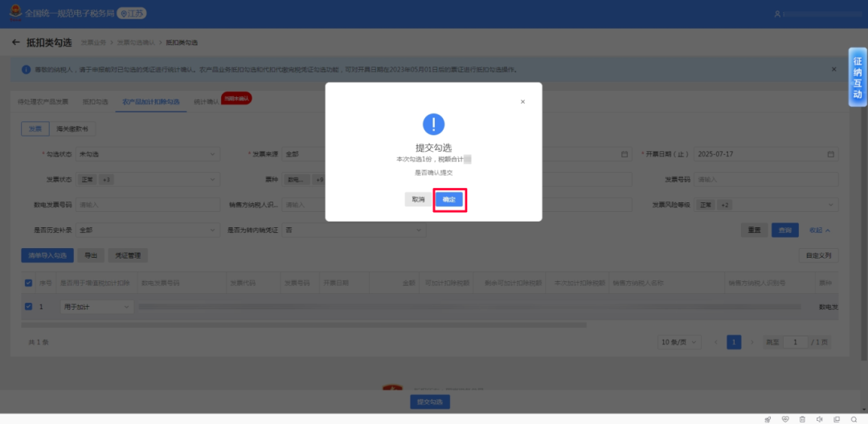Open the 发票状态 dropdown

[x=148, y=180]
